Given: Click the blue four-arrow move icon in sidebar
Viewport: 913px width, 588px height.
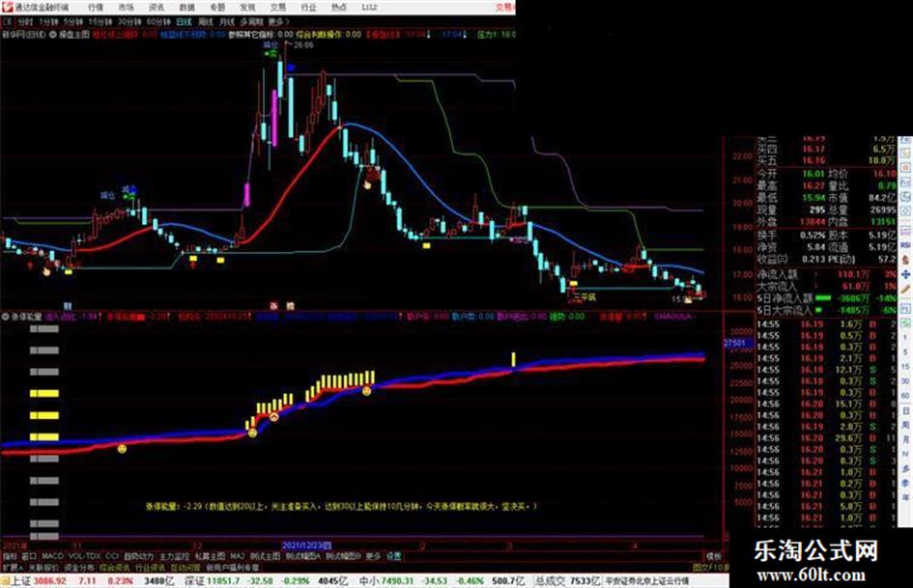Looking at the screenshot, I should pos(905,274).
